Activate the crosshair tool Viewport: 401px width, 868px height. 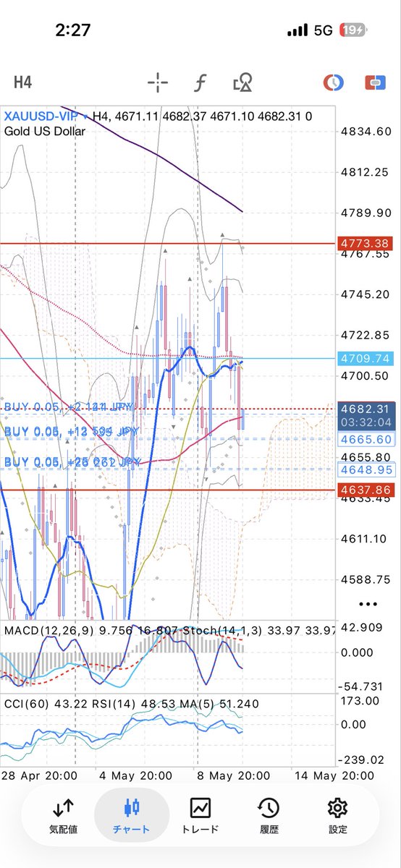click(157, 84)
